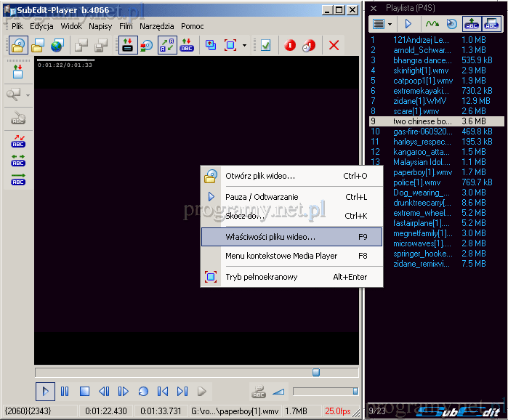Expand the fullscreen mode dropdown arrow

pyautogui.click(x=244, y=46)
